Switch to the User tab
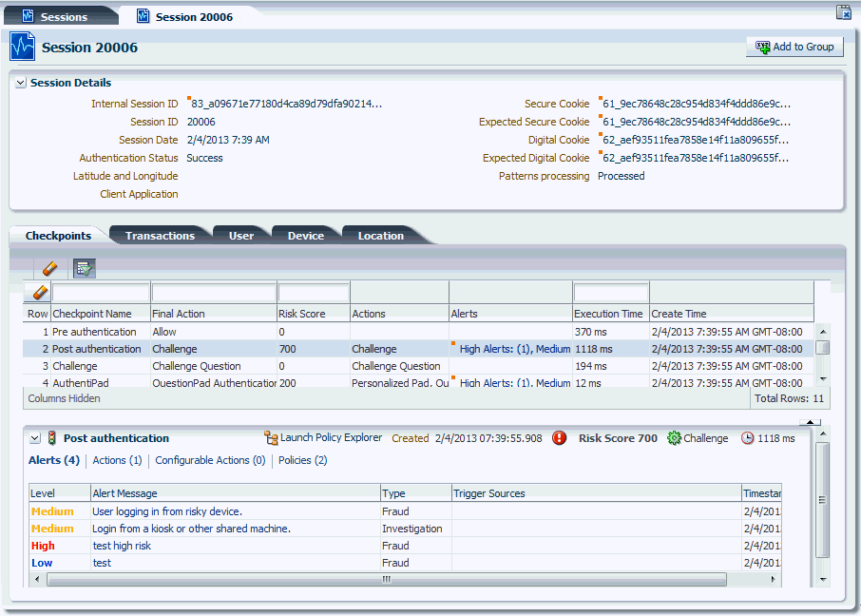 (x=241, y=236)
